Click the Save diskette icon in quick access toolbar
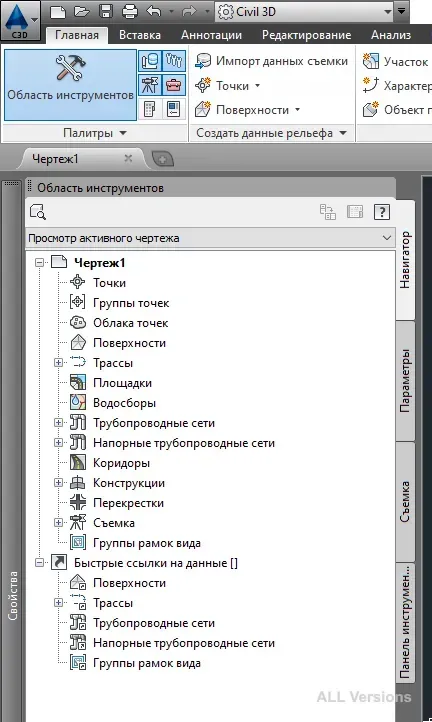Screen dimensions: 432x722 pos(106,12)
